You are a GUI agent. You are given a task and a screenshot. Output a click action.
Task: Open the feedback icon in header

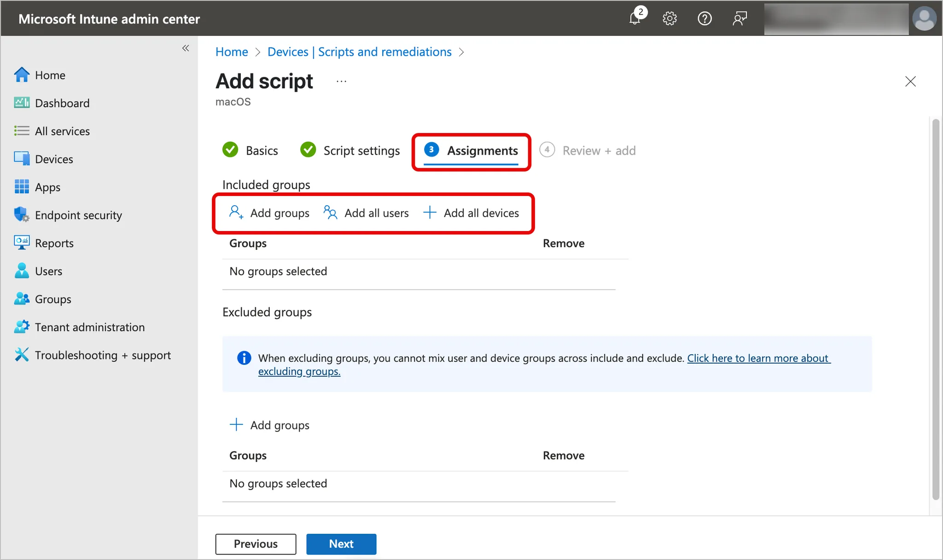click(x=739, y=19)
